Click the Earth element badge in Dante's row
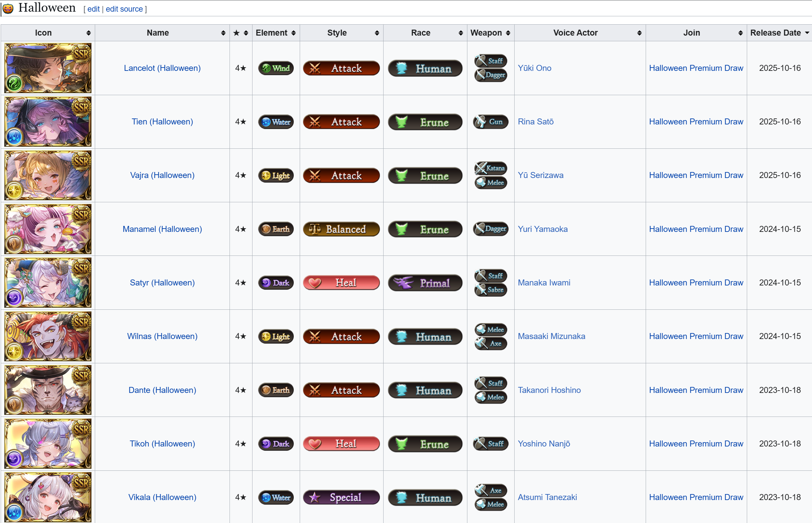The height and width of the screenshot is (523, 812). (276, 390)
